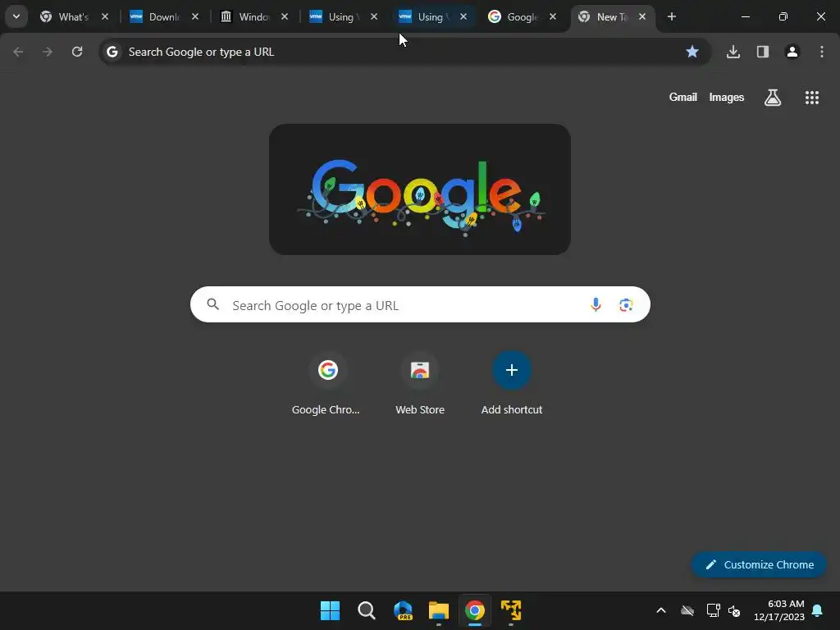Click the OneDrive cloud tray icon

687,610
